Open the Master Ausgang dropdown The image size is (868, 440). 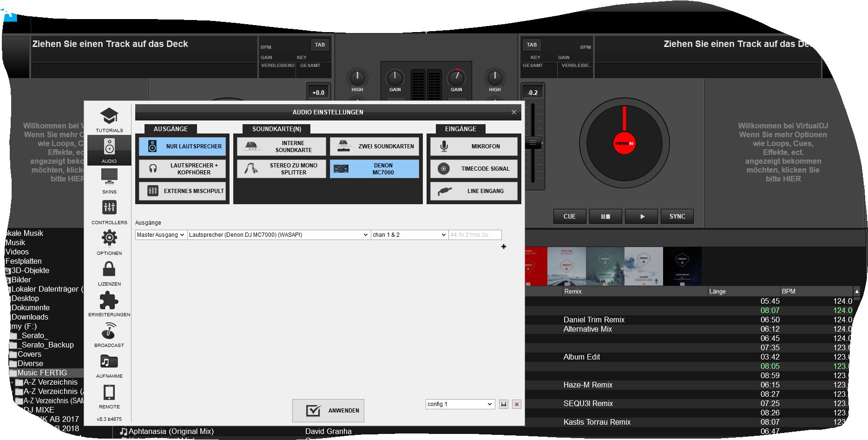pos(161,235)
